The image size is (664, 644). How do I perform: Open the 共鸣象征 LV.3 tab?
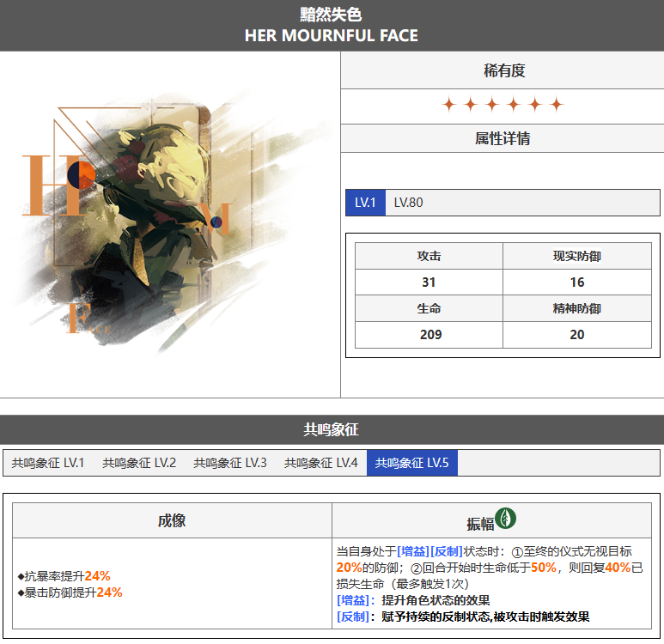pos(230,463)
